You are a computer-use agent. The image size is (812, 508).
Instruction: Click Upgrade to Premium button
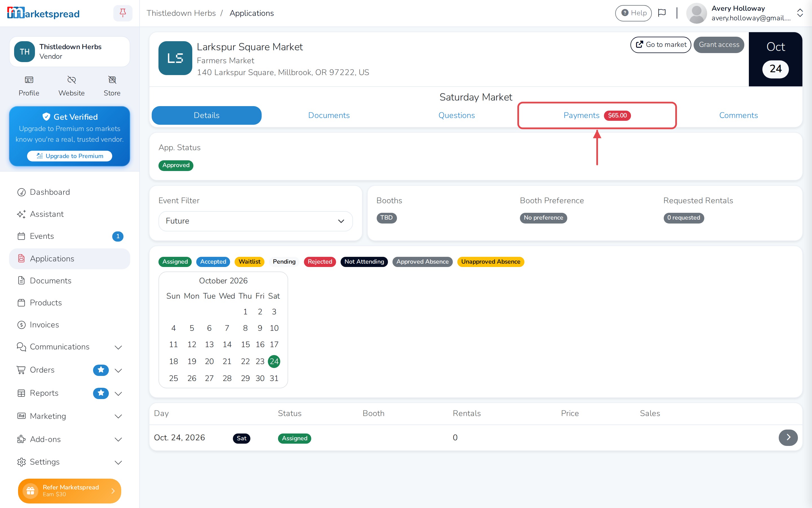click(69, 156)
